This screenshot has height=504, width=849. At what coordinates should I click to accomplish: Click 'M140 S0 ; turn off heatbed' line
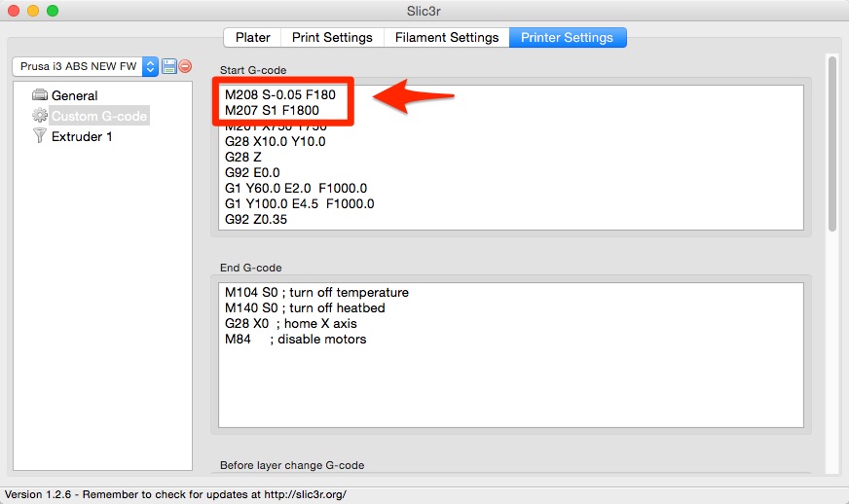tap(305, 308)
